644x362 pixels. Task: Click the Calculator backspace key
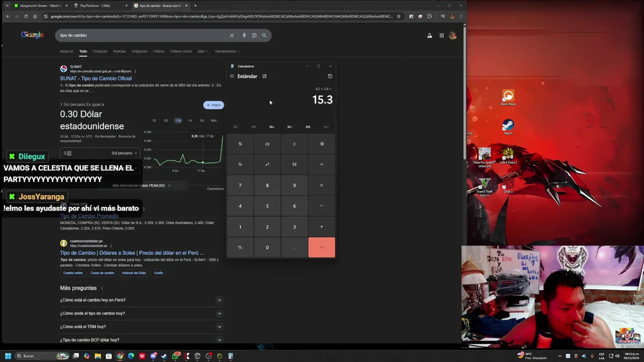[x=321, y=144]
